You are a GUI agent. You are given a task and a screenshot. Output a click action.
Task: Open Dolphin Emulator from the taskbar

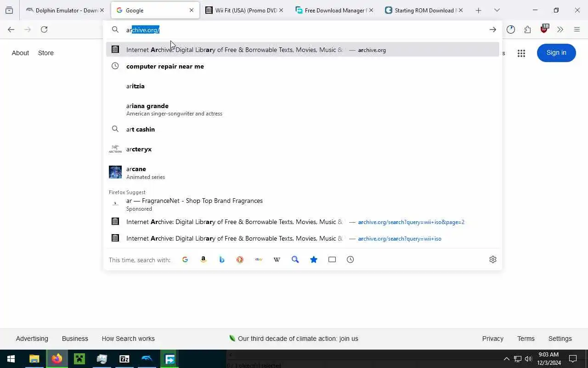click(147, 359)
